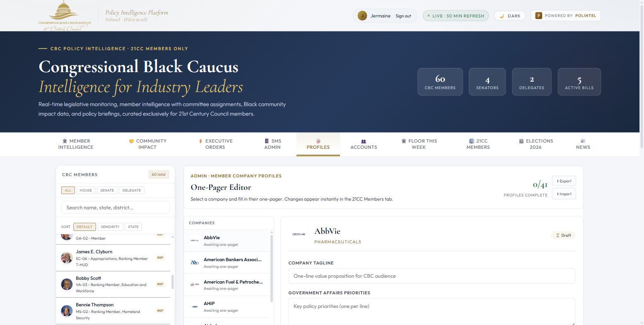Image resolution: width=644 pixels, height=325 pixels.
Task: Click the Draft status badge
Action: [x=563, y=235]
